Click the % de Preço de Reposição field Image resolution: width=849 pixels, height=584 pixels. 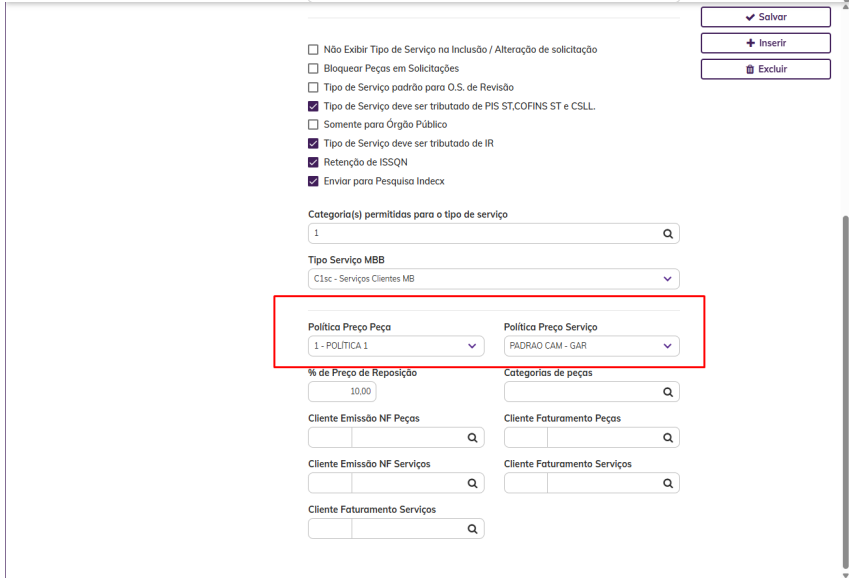342,391
